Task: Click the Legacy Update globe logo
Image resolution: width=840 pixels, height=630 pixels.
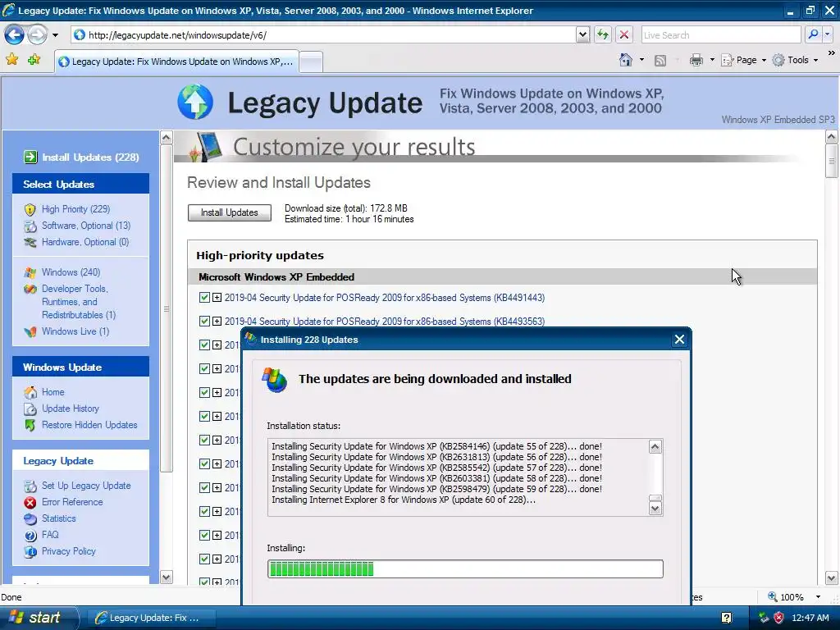Action: [195, 102]
